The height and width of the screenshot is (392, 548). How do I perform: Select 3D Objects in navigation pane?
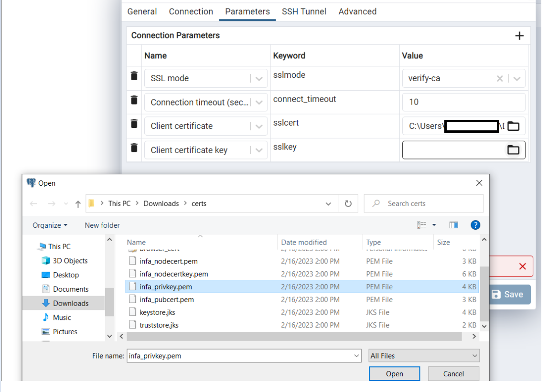65,261
